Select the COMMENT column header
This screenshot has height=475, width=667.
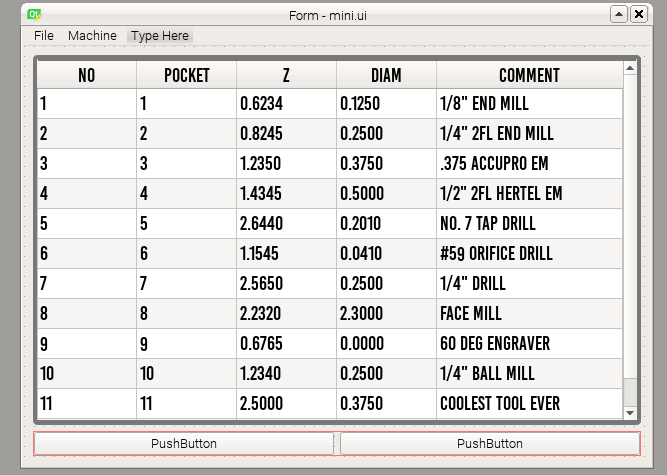click(529, 75)
